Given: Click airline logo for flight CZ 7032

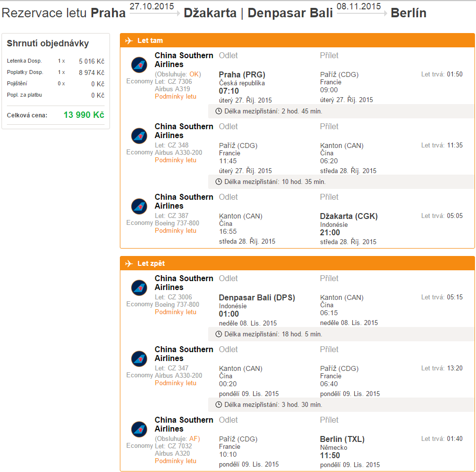Looking at the screenshot, I should coord(139,429).
